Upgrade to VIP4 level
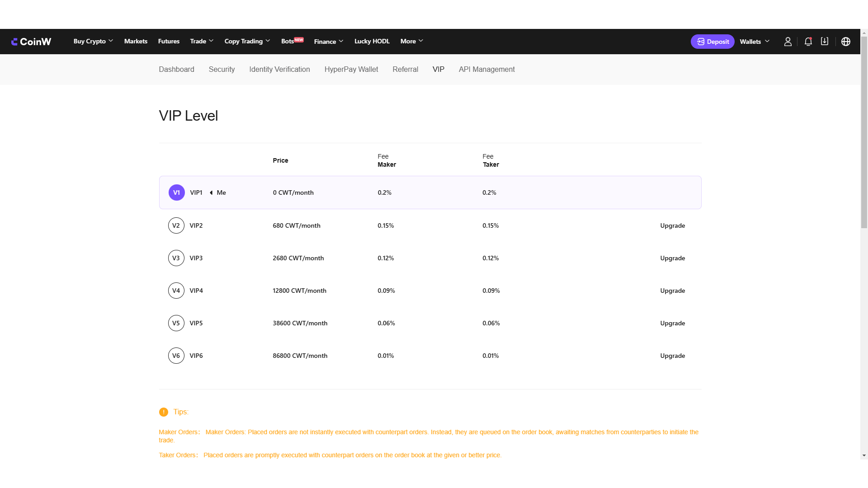 pos(672,291)
